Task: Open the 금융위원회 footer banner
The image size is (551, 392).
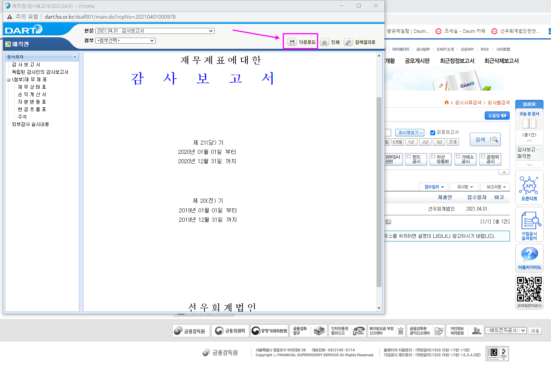Action: (231, 331)
